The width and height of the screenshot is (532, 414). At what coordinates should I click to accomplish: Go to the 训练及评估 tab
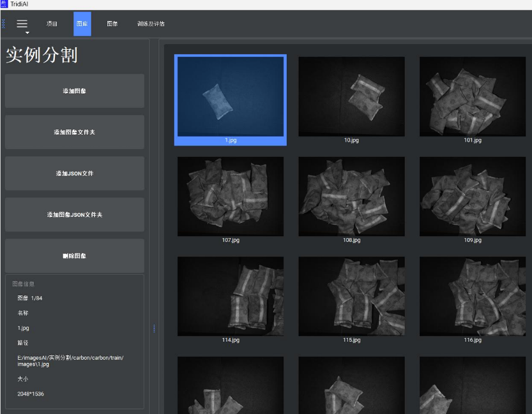[151, 24]
